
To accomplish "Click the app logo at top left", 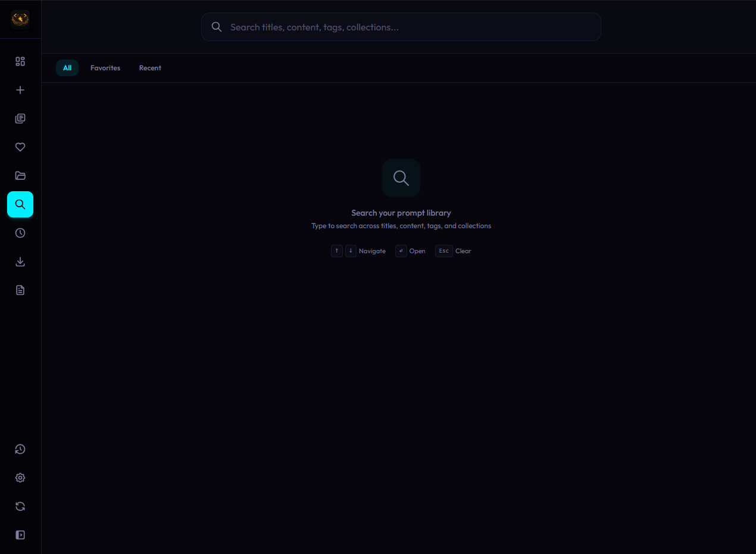I will pyautogui.click(x=20, y=20).
